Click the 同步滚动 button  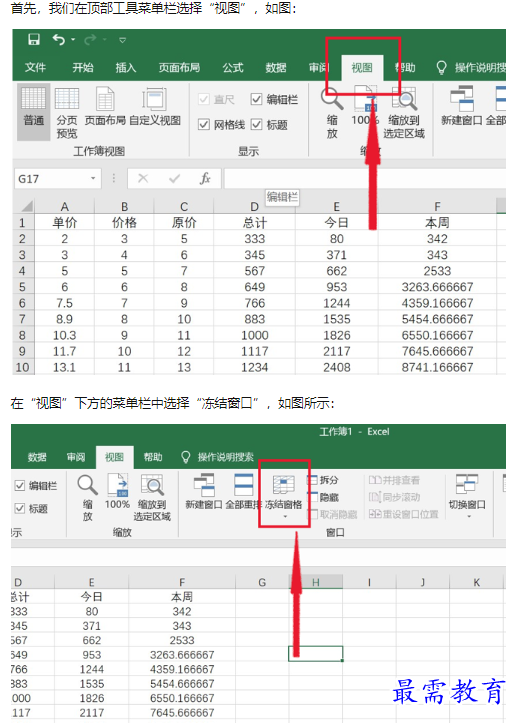394,497
